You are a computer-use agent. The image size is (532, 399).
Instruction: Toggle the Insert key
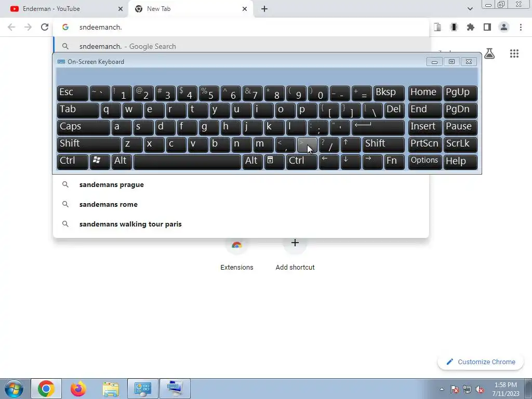point(425,127)
